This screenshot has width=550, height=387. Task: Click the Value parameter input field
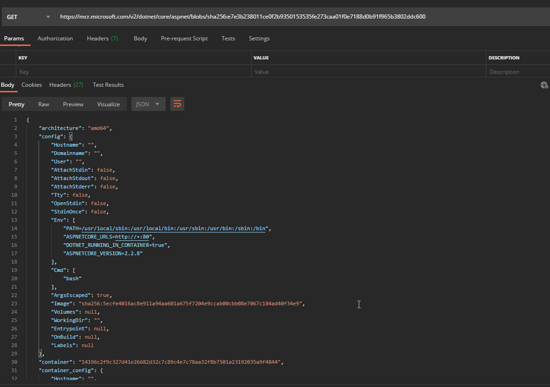[369, 72]
